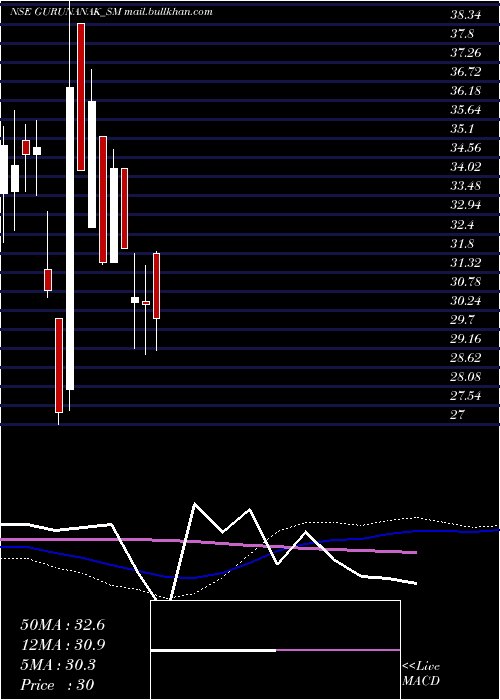Click the pink moving average line
Screen dimensions: 500x700
tap(210, 542)
